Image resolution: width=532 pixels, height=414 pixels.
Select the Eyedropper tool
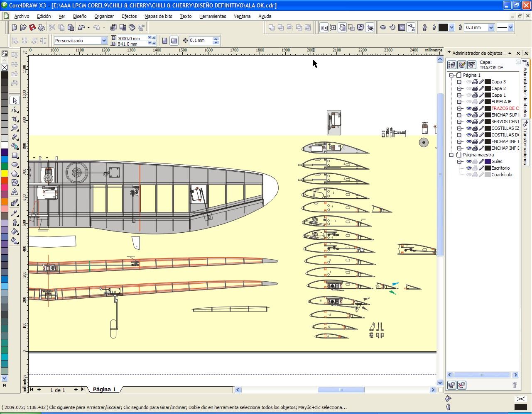[15, 213]
